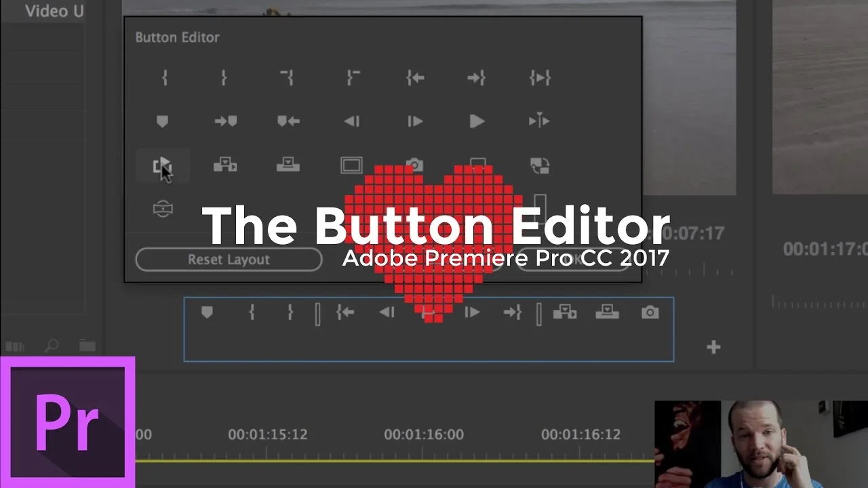Click the New Bin folder icon
Image resolution: width=868 pixels, height=488 pixels.
tap(87, 346)
